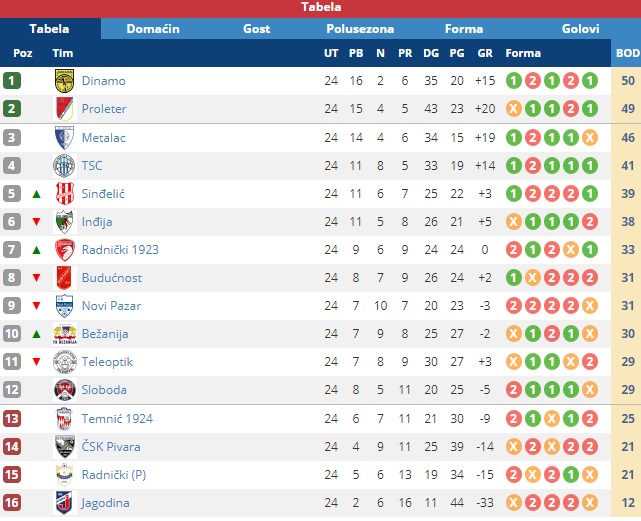Open the ČSK Pivara team link

point(111,447)
